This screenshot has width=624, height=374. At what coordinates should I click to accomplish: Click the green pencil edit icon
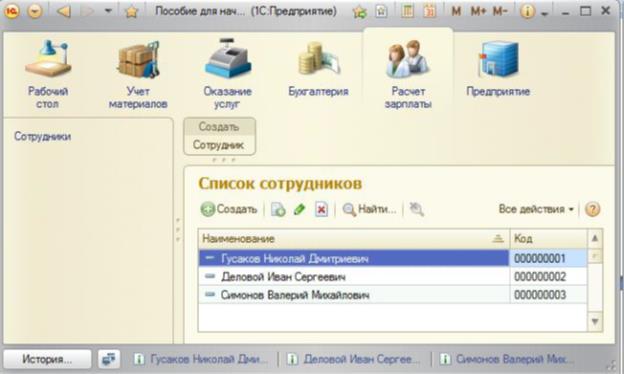(299, 209)
